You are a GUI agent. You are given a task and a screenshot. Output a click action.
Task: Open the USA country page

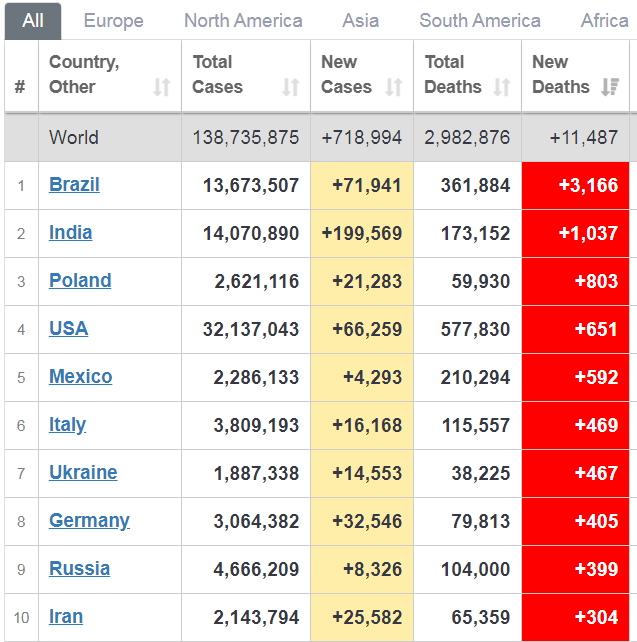(x=68, y=329)
